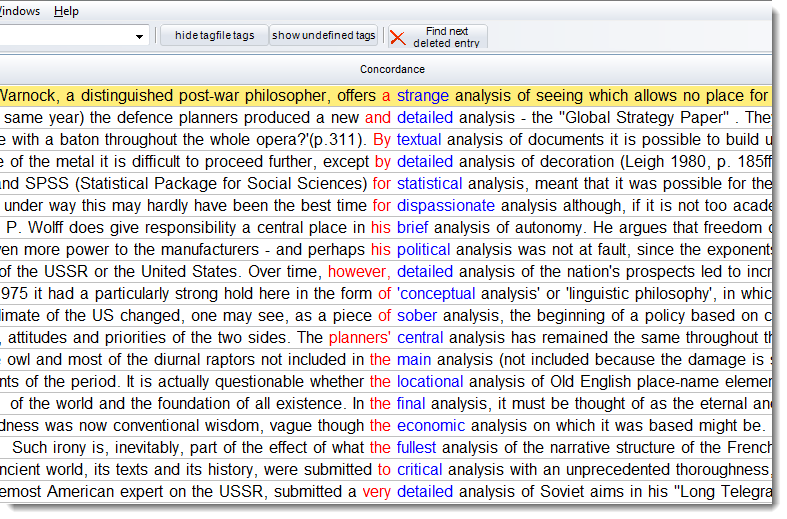Select the line with 'main analysis'
Screen dimensions: 787x519
[x=386, y=360]
